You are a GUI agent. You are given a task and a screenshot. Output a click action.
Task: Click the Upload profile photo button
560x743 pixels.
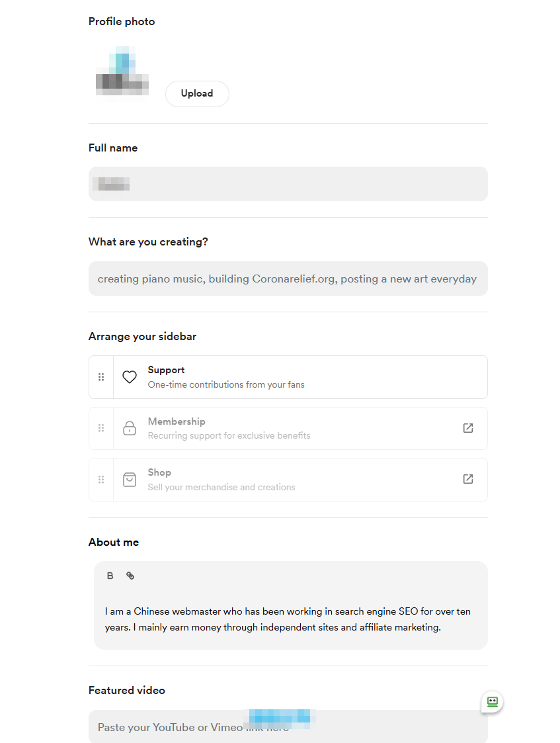[197, 94]
